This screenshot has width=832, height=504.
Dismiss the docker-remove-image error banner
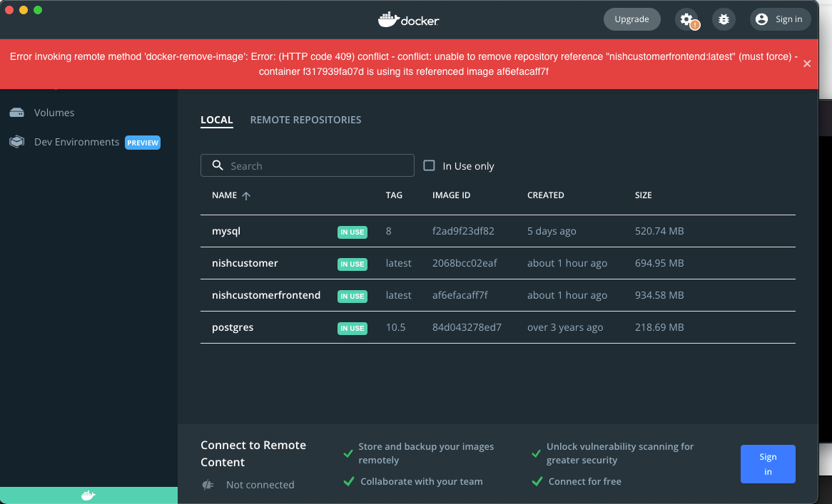[807, 63]
